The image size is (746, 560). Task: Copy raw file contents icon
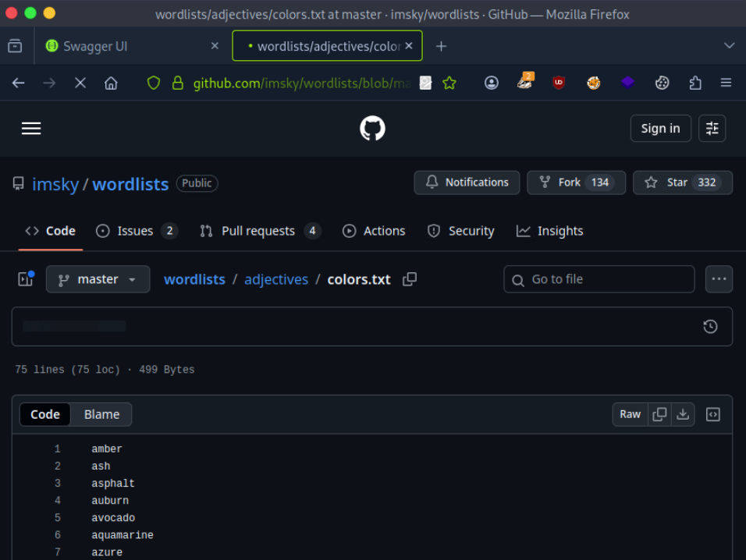[x=659, y=414]
